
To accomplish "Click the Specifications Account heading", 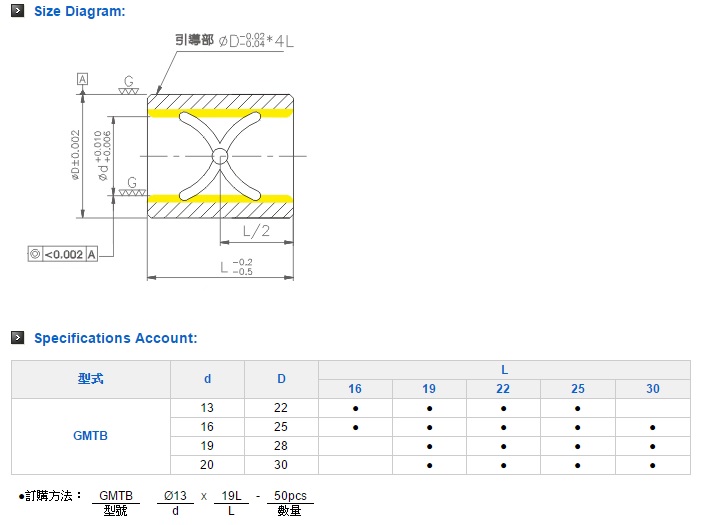I will coord(115,338).
